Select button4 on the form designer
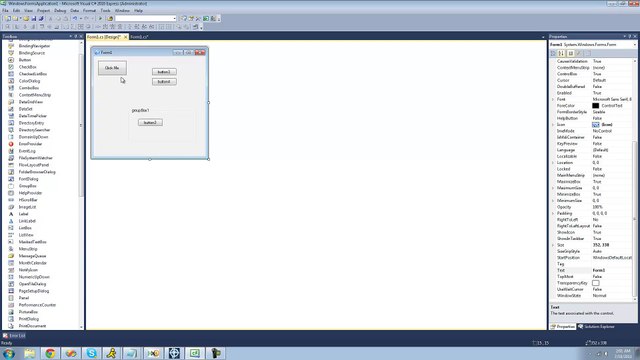This screenshot has height=360, width=640. [x=164, y=82]
